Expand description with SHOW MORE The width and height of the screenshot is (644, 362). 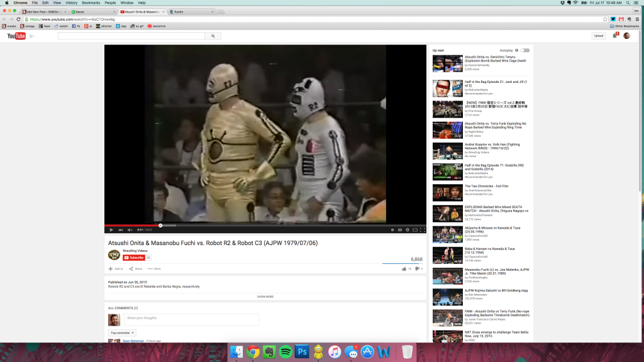(x=265, y=297)
